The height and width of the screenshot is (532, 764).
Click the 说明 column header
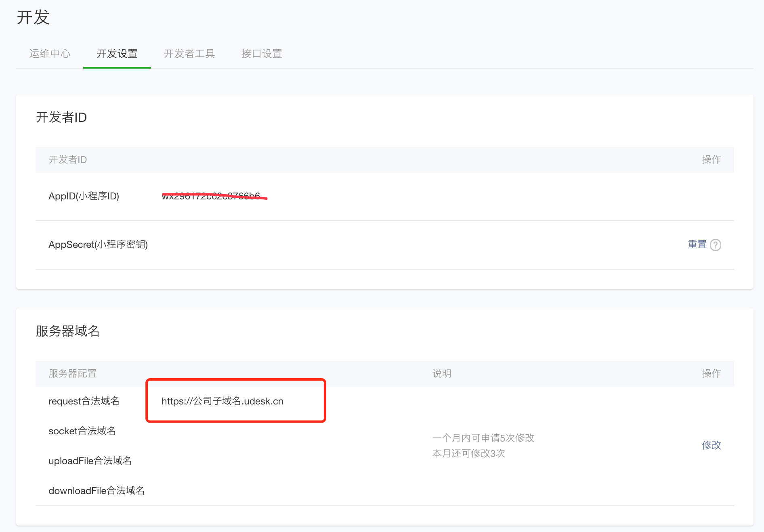442,374
